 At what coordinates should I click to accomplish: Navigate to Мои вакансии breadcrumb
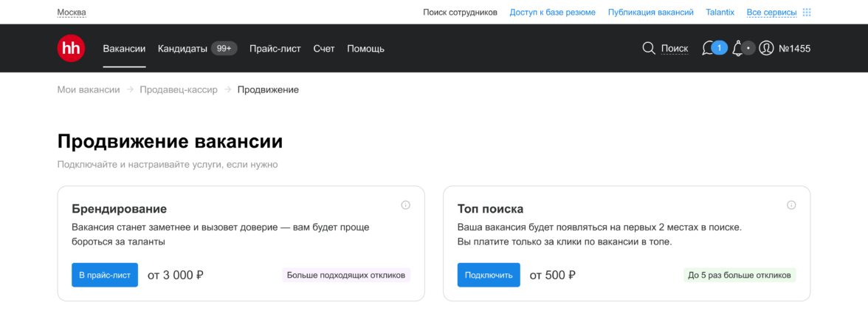tap(89, 89)
